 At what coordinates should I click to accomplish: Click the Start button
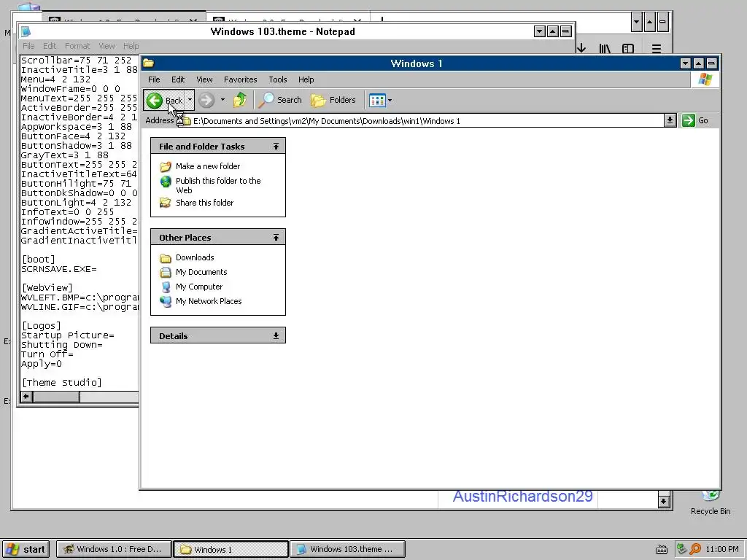[27, 549]
